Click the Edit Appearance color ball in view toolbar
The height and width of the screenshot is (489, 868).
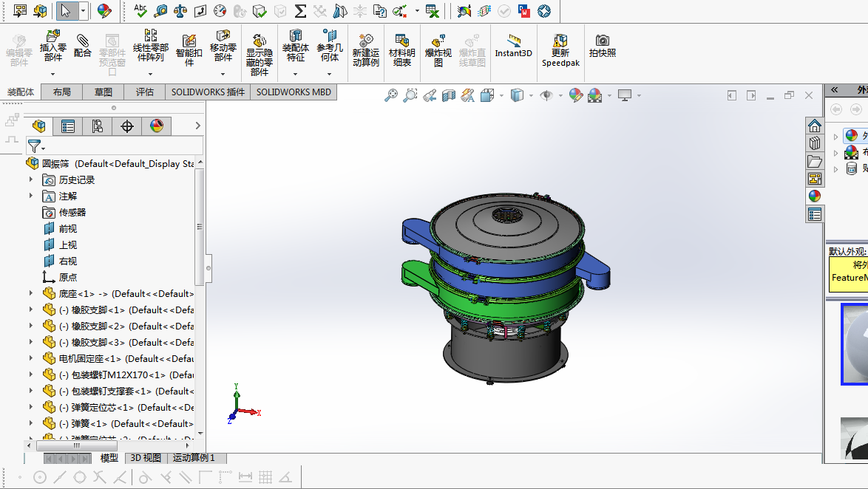pyautogui.click(x=576, y=95)
